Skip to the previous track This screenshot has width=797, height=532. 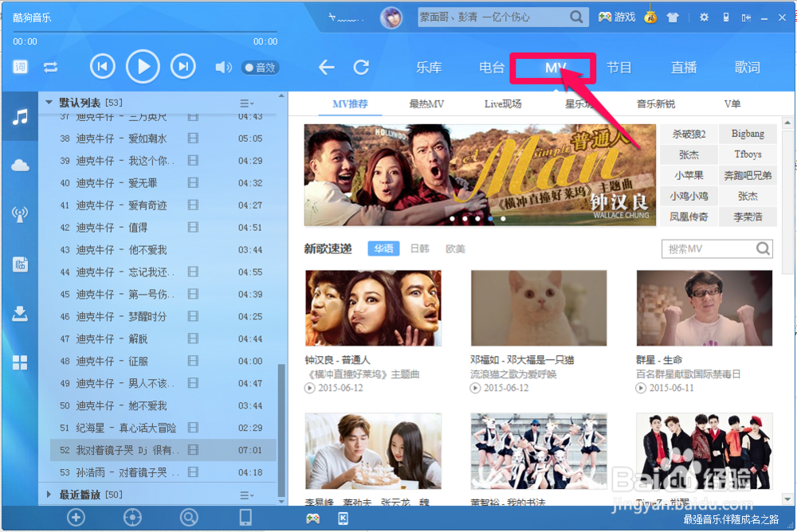(x=103, y=67)
